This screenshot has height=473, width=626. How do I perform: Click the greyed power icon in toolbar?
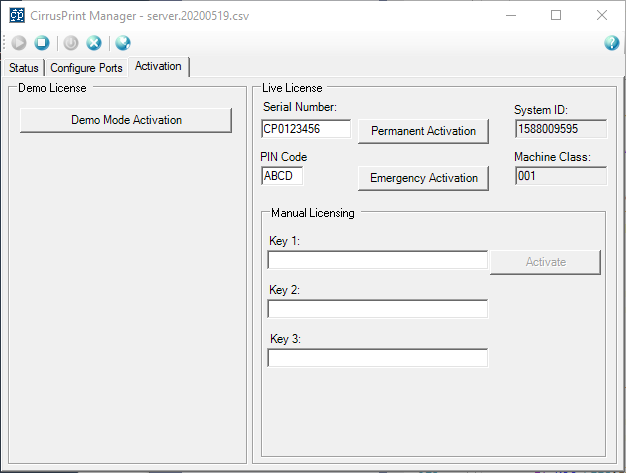point(71,43)
